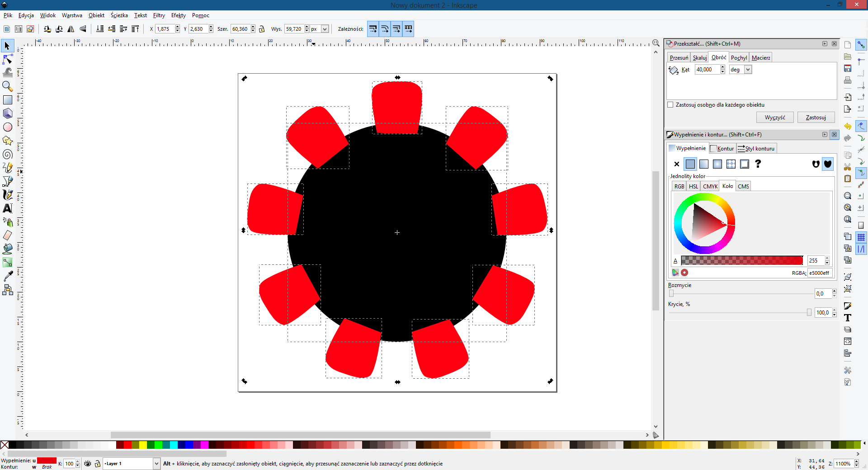
Task: Click the Zastosuj button
Action: 816,117
